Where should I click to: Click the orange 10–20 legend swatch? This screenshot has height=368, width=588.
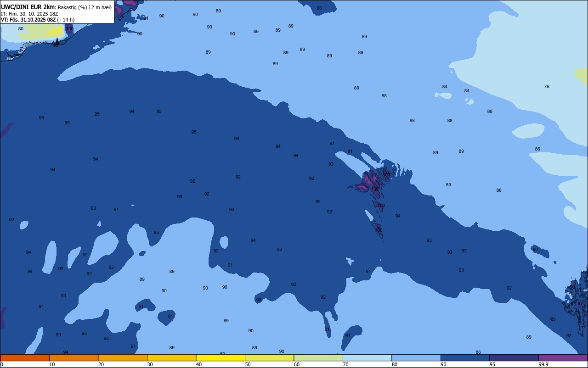[73, 357]
